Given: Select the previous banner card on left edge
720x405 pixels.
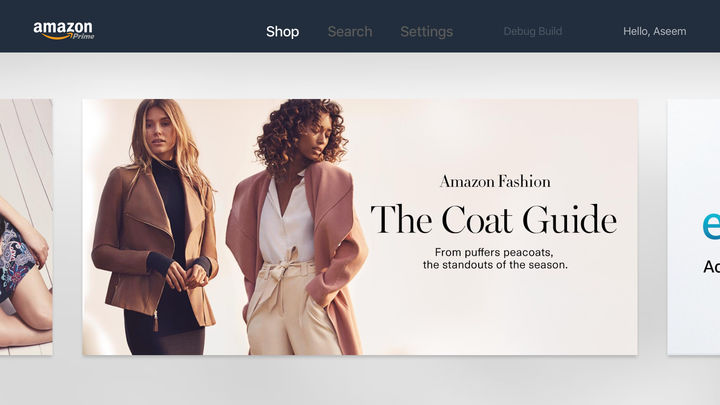Looking at the screenshot, I should 26,227.
